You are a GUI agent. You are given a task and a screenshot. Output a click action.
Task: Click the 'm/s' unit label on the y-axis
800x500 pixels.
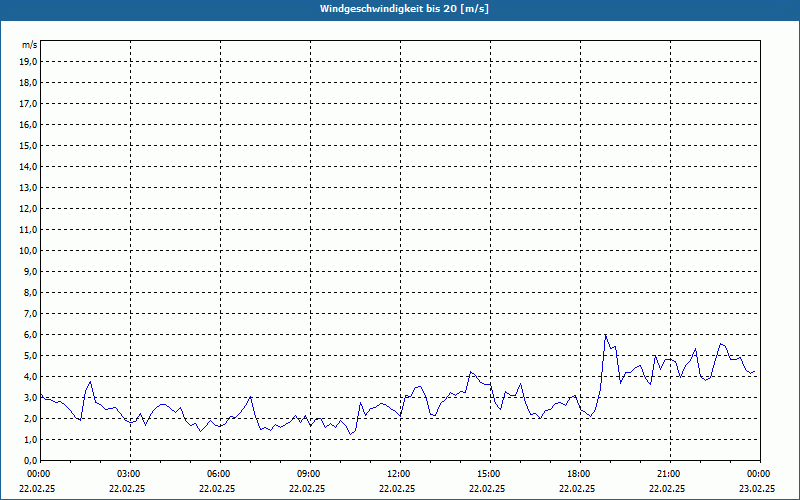click(29, 45)
